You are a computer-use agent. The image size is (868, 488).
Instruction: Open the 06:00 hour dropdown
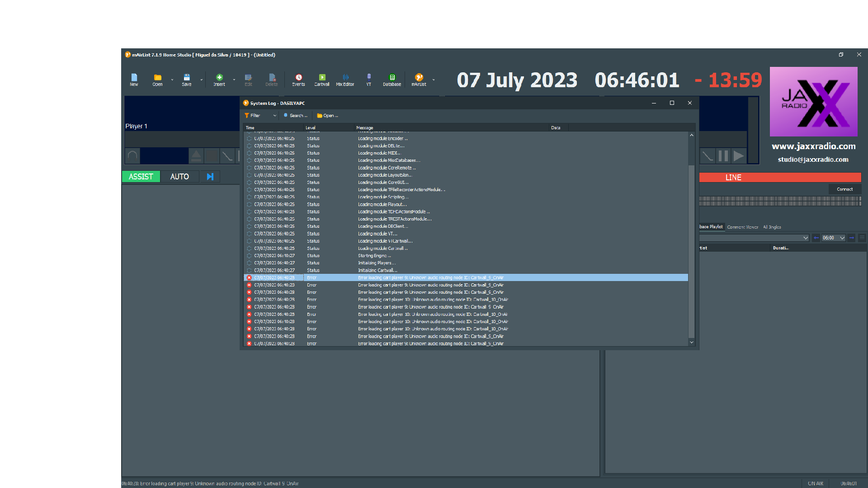834,238
